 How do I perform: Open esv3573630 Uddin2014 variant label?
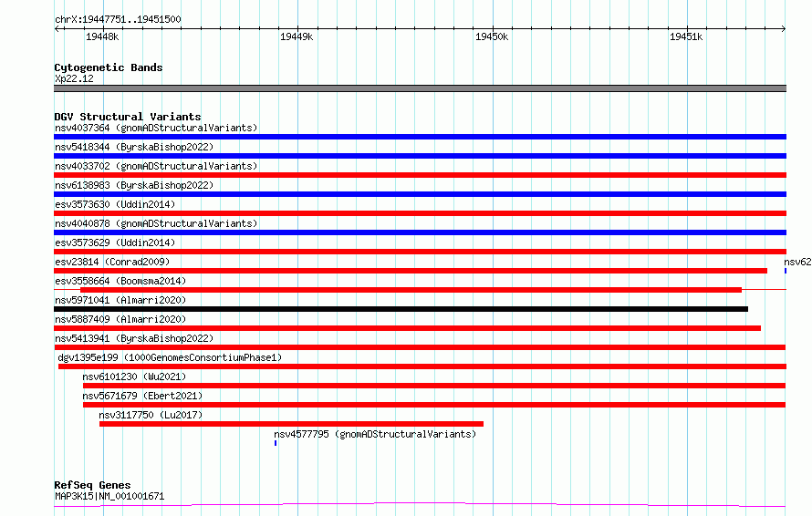(115, 204)
